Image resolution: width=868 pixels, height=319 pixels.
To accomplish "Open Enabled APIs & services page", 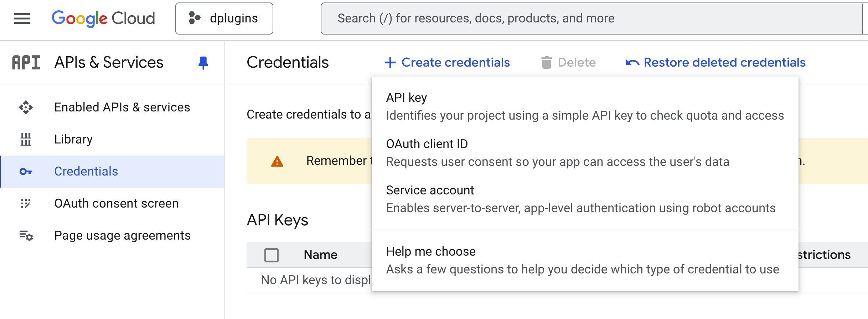I will point(113,107).
